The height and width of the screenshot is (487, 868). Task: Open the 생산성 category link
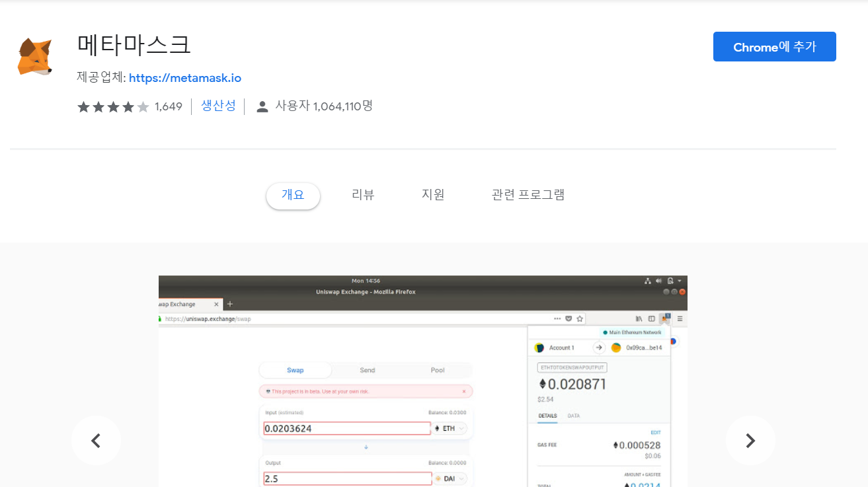[x=218, y=106]
